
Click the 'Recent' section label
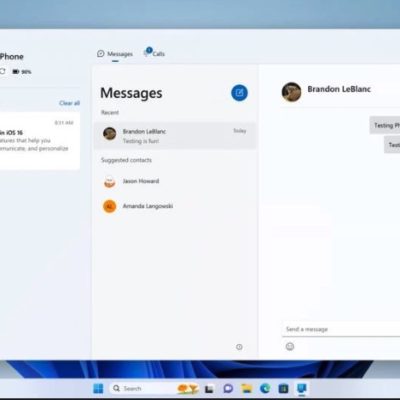(110, 112)
